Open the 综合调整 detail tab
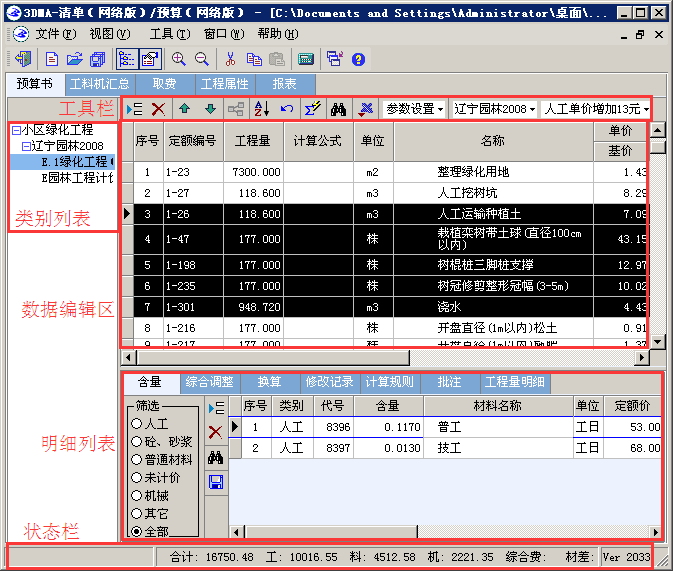 [x=209, y=382]
